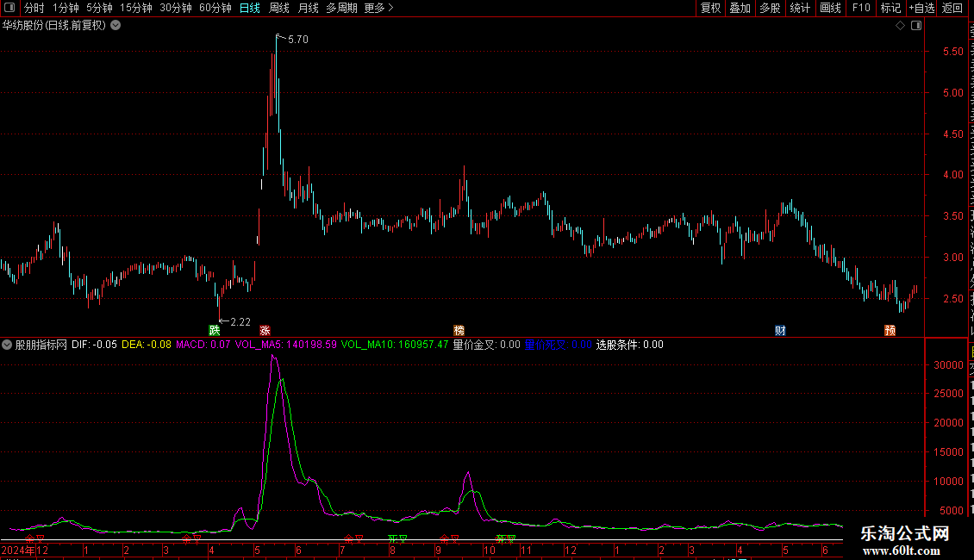Open the dropdown beside 华纺股份(日线.前复权)
This screenshot has height=560, width=974.
pyautogui.click(x=116, y=26)
